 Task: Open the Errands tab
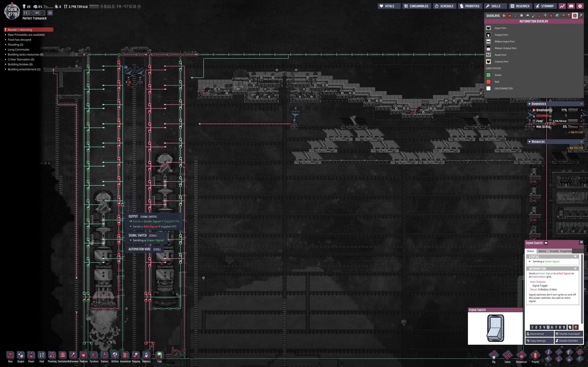click(x=554, y=251)
